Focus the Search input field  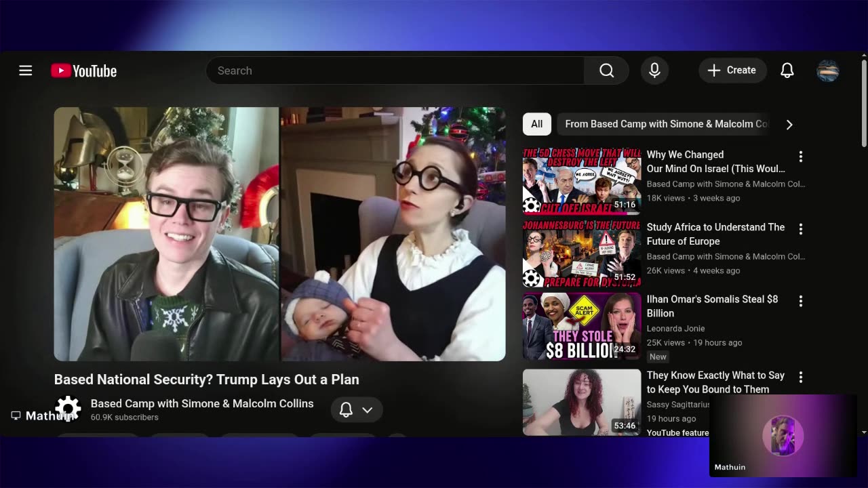click(x=395, y=70)
